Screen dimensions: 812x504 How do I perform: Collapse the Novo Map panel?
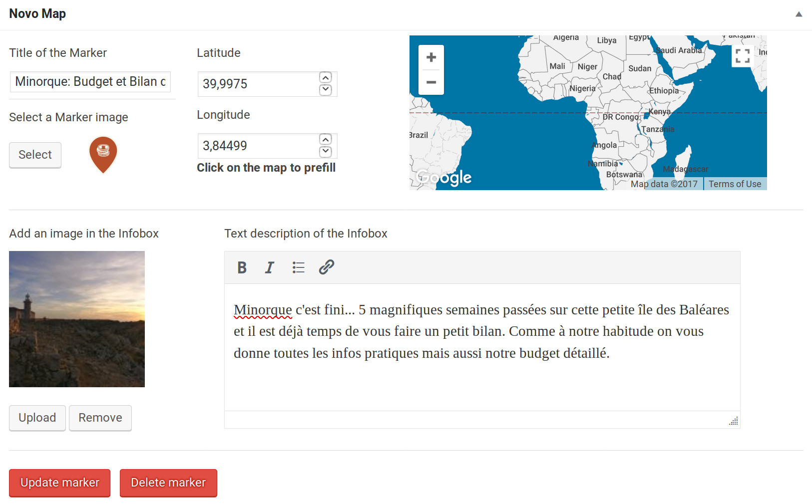tap(799, 14)
